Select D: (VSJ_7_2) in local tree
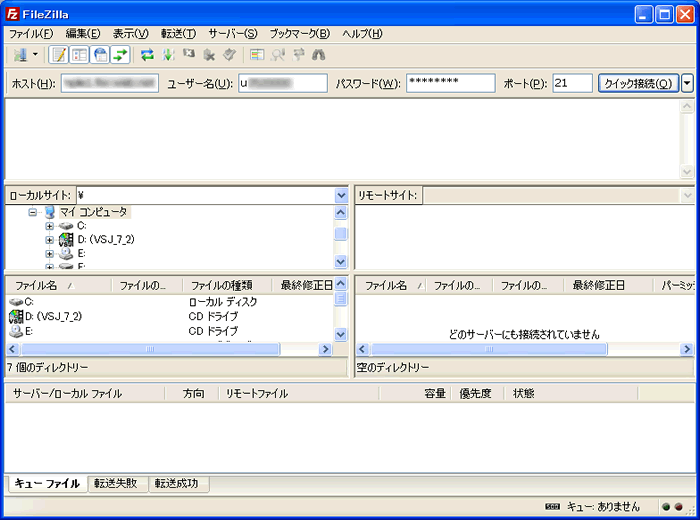The width and height of the screenshot is (700, 520). [x=106, y=240]
